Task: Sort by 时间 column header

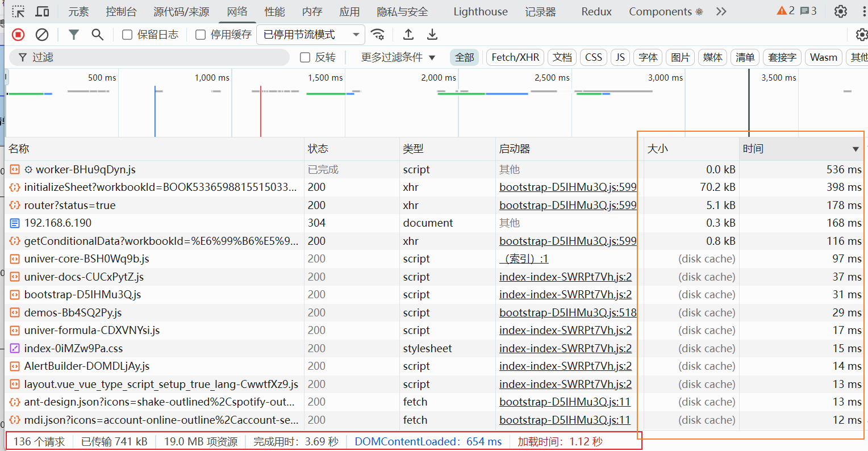Action: (x=801, y=149)
